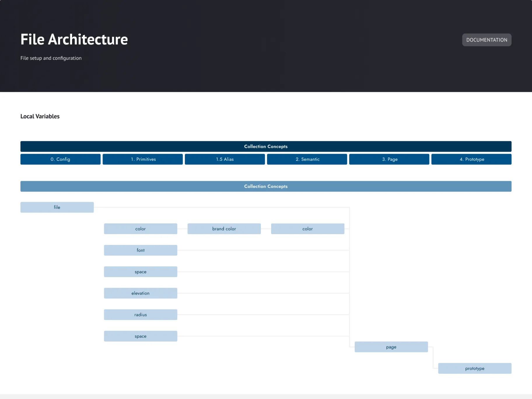The image size is (532, 399).
Task: Click the color node right of brand color
Action: tap(307, 229)
